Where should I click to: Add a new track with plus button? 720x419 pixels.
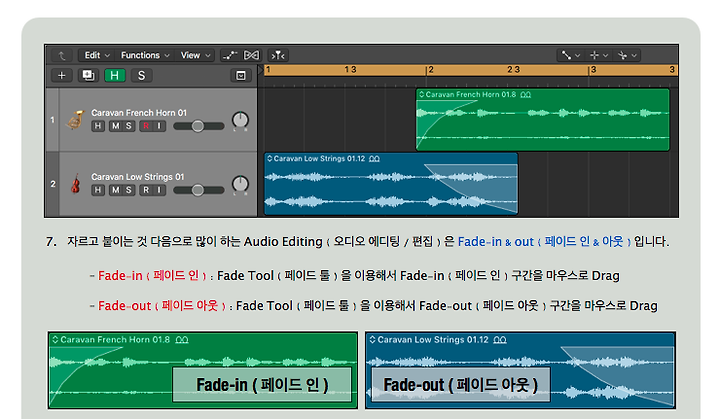click(x=62, y=75)
